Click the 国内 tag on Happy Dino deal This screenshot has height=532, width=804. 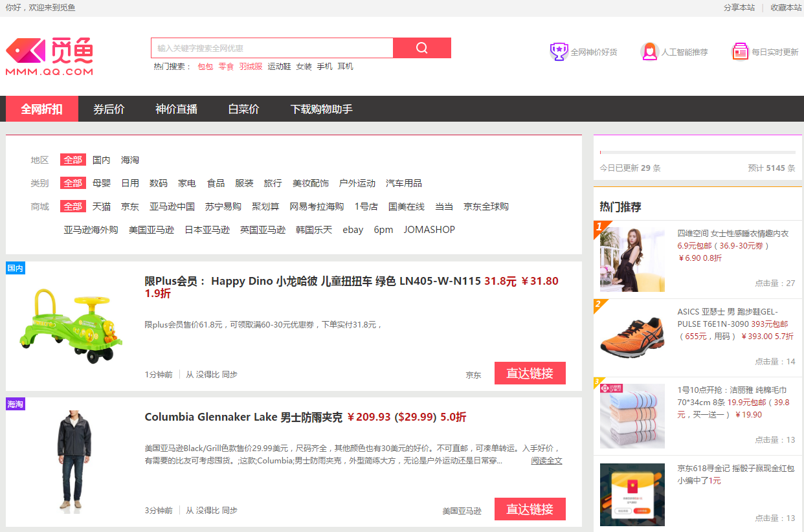16,268
